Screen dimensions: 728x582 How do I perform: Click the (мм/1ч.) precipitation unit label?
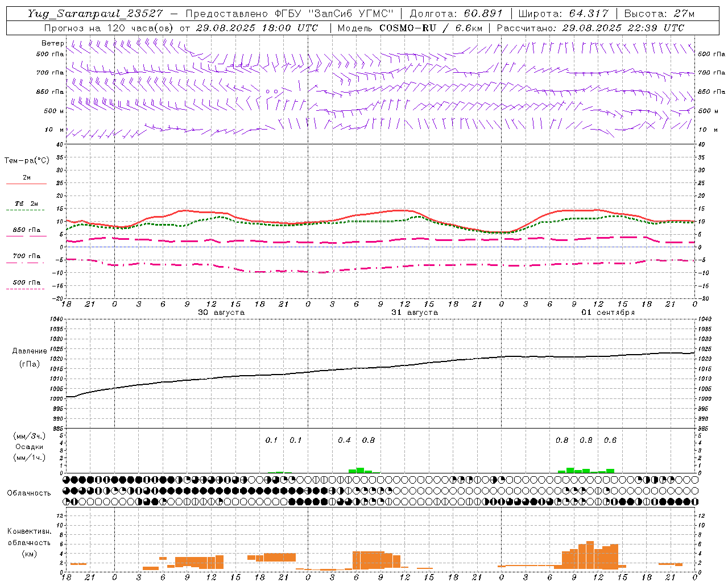point(30,458)
